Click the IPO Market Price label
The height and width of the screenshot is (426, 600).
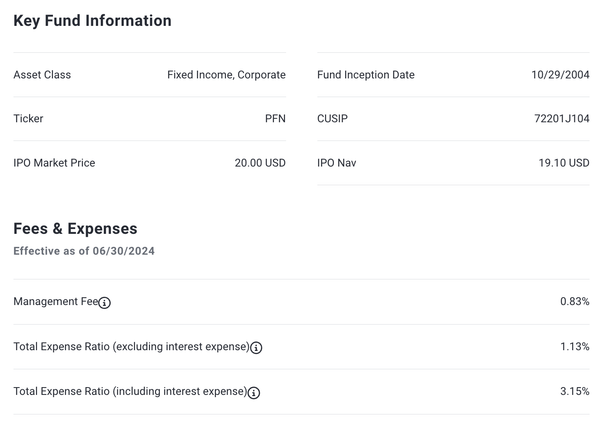tap(54, 163)
